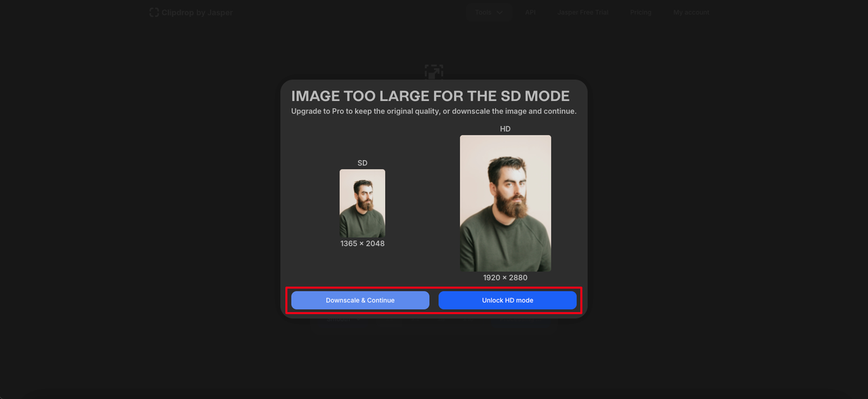Viewport: 868px width, 399px height.
Task: Open the API link in navigation
Action: coord(530,12)
